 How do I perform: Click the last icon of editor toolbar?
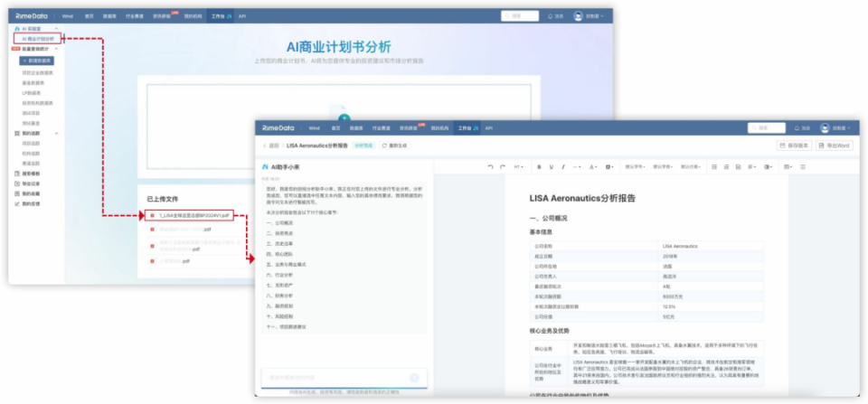(803, 166)
